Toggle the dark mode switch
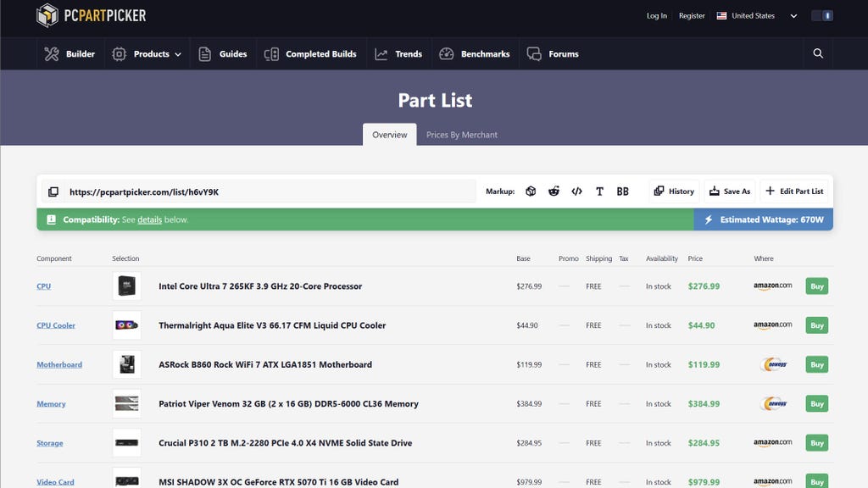The height and width of the screenshot is (488, 868). 822,15
